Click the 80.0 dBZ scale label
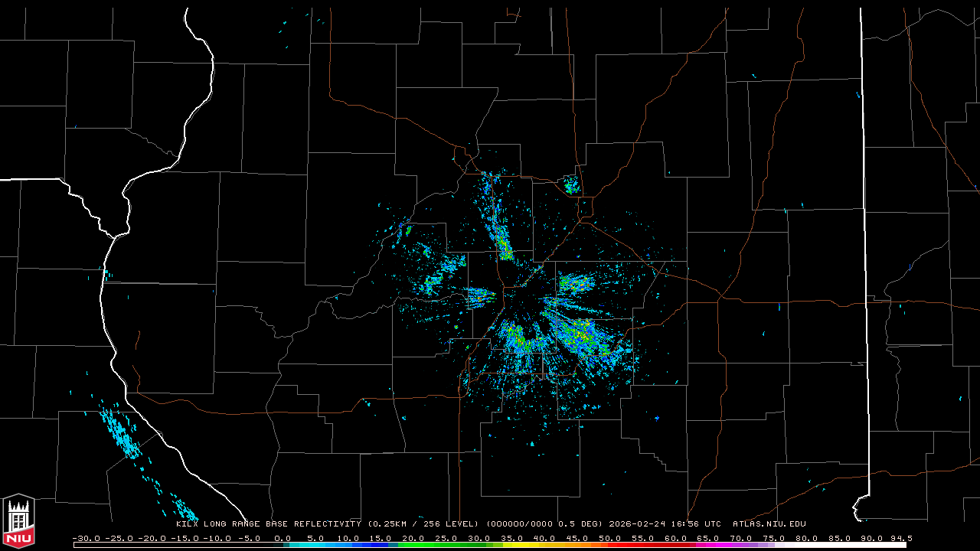Screen dimensions: 980x551 click(x=805, y=539)
